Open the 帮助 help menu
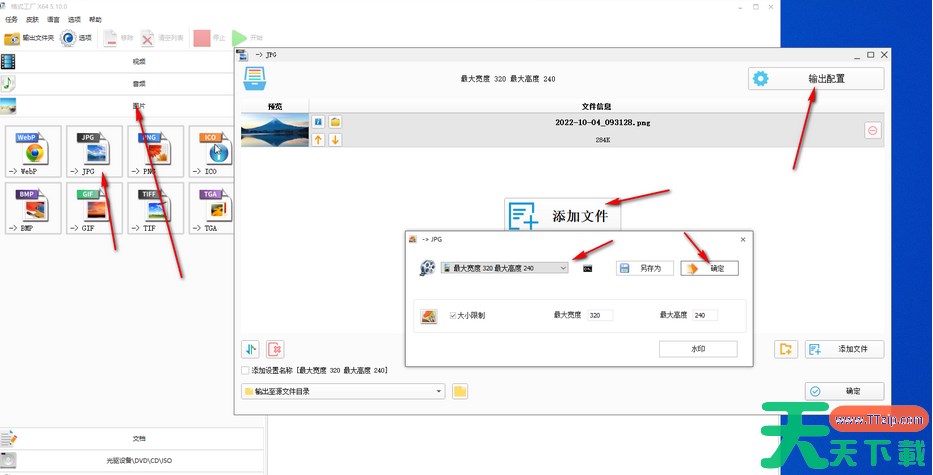The image size is (933, 475). (95, 20)
